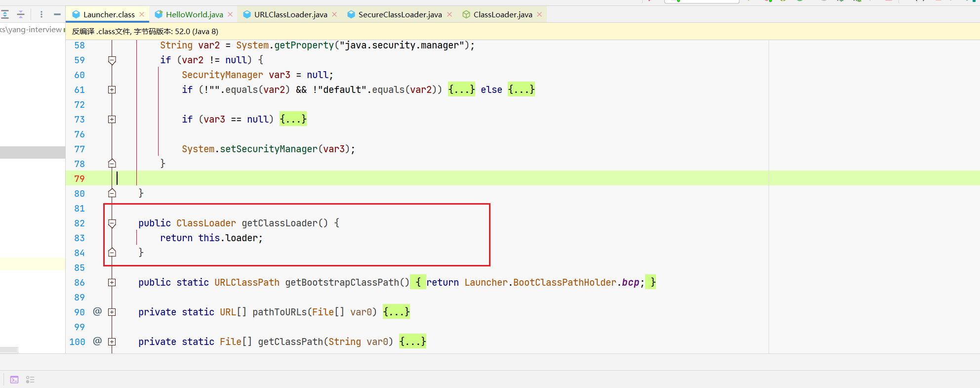Click the {...} placeholder after pathToURLs

click(396, 312)
